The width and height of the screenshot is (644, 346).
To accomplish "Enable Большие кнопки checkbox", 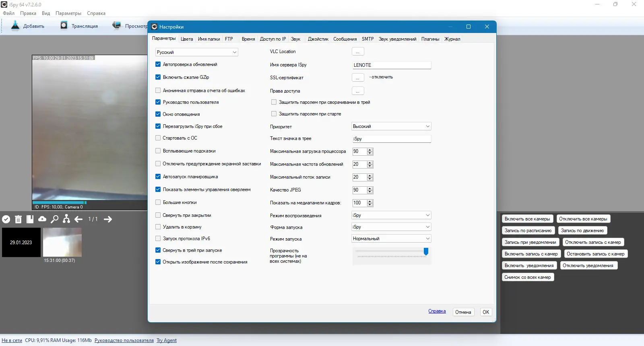I will pyautogui.click(x=158, y=202).
